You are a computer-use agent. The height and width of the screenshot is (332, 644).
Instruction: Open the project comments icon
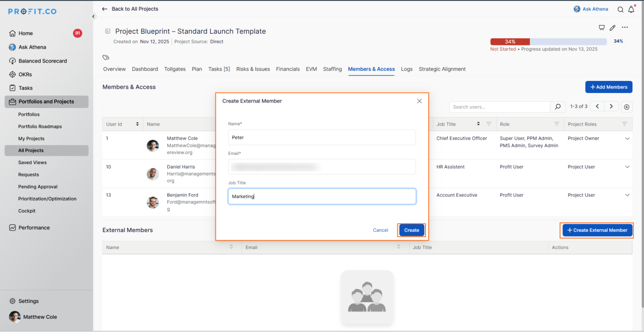pos(601,28)
